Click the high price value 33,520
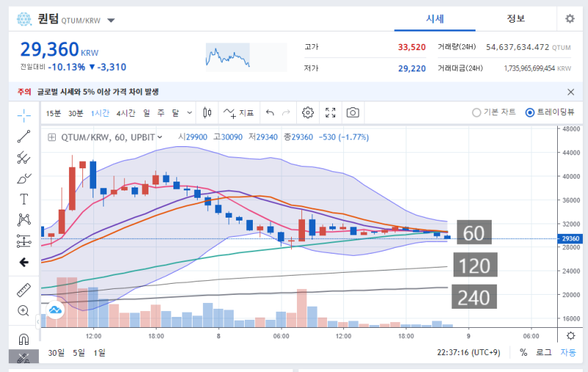Screen dimensions: 588x372 click(412, 47)
